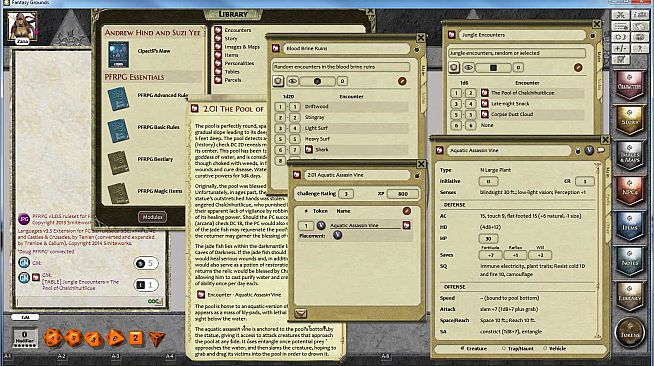
Task: Pick the d6 die showing 2
Action: pyautogui.click(x=135, y=338)
